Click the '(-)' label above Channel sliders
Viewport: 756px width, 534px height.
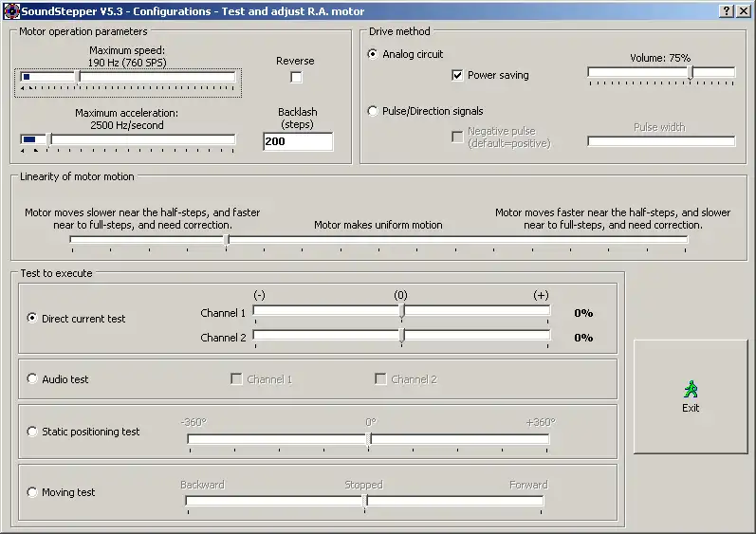[259, 295]
